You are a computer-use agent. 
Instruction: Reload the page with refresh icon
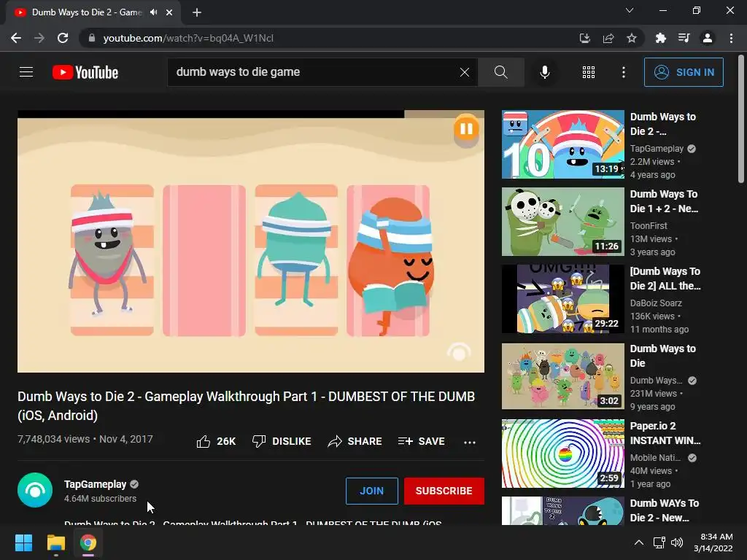tap(63, 38)
